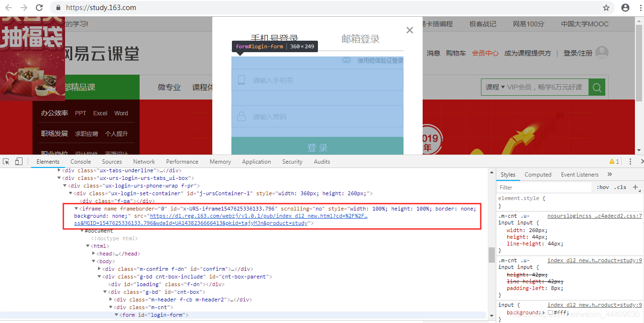Collapse the iframe node in Elements
This screenshot has height=323, width=644.
[76, 209]
